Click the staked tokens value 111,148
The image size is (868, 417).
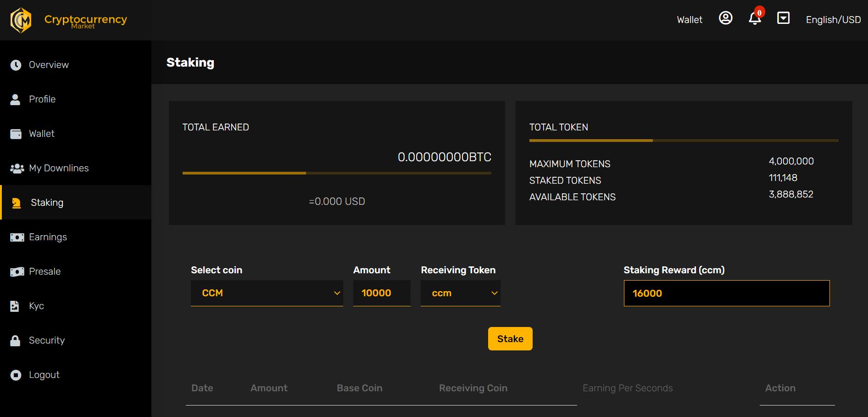[783, 178]
